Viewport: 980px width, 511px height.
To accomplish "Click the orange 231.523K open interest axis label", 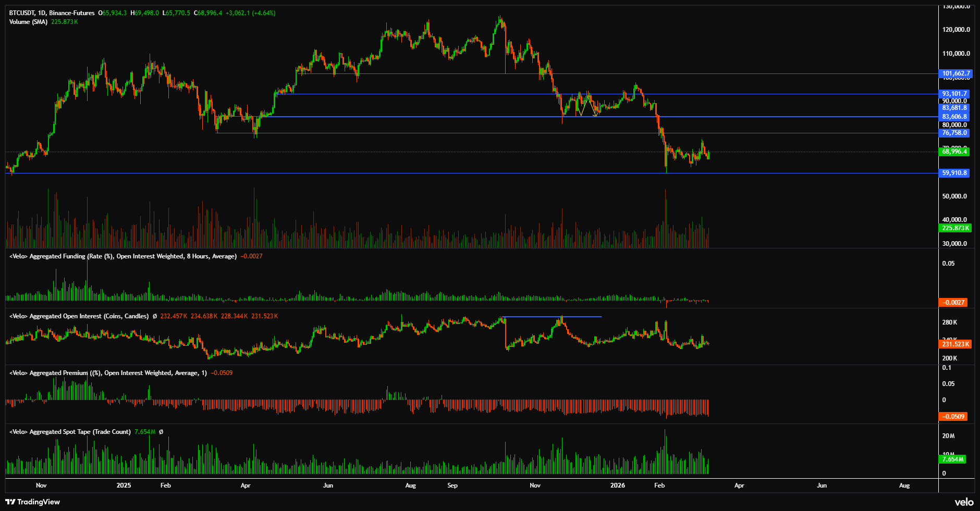I will 955,344.
